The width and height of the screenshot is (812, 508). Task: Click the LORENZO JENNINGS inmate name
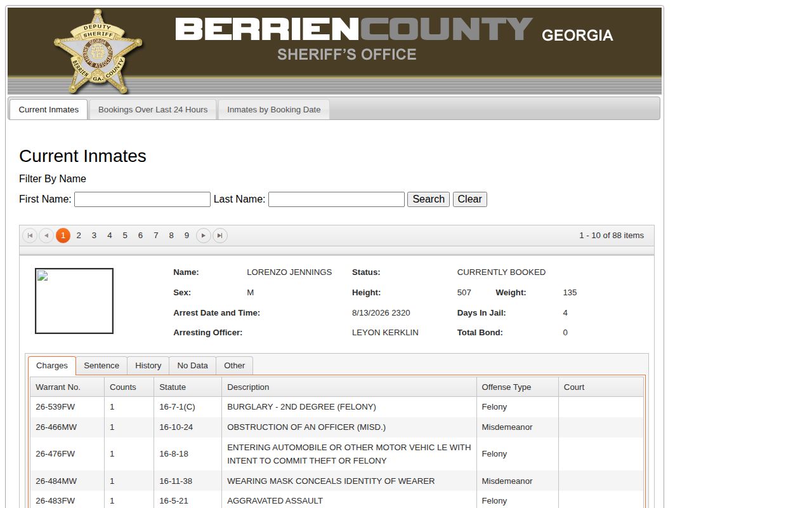(289, 272)
